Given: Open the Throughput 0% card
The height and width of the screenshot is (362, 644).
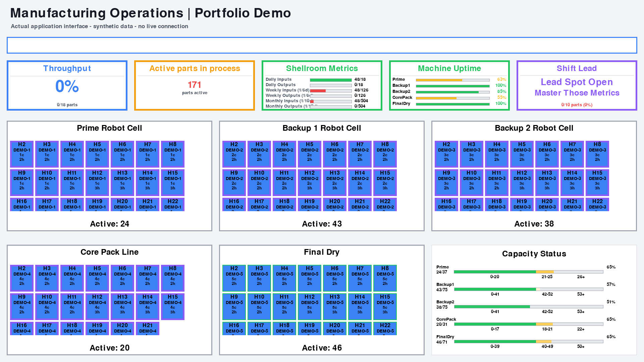Looking at the screenshot, I should pyautogui.click(x=67, y=85).
